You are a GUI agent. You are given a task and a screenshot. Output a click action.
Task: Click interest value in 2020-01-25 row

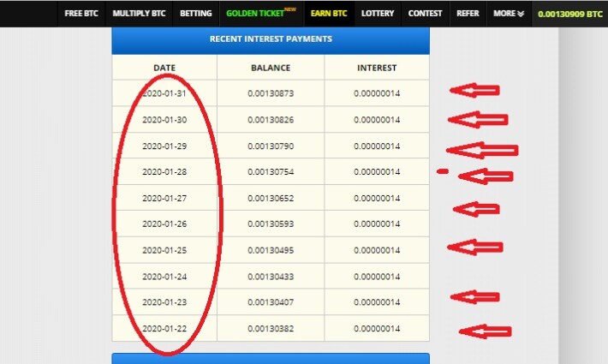377,250
